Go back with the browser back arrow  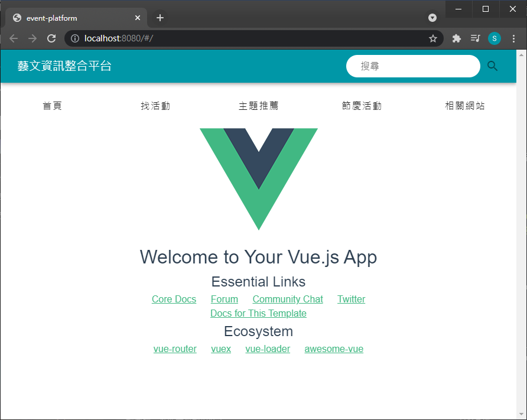pos(14,38)
